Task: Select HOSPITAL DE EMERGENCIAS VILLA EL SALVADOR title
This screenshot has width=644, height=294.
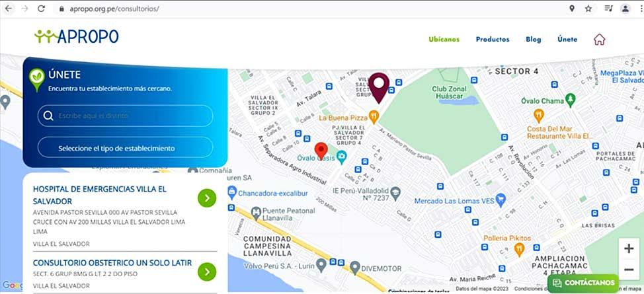Action: pos(100,196)
